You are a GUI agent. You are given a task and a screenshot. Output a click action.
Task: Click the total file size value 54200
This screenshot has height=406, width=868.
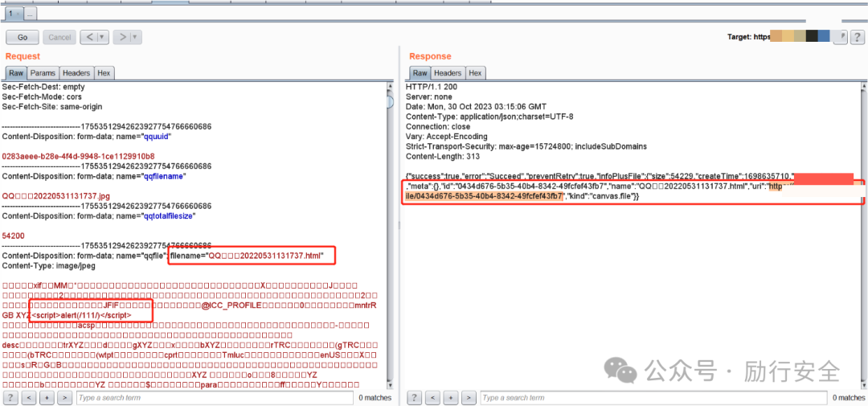point(14,236)
